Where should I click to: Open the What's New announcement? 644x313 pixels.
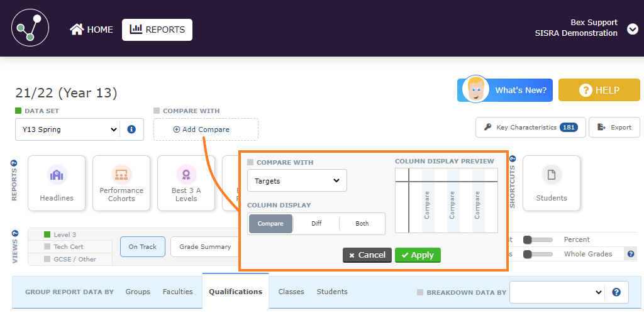coord(505,90)
